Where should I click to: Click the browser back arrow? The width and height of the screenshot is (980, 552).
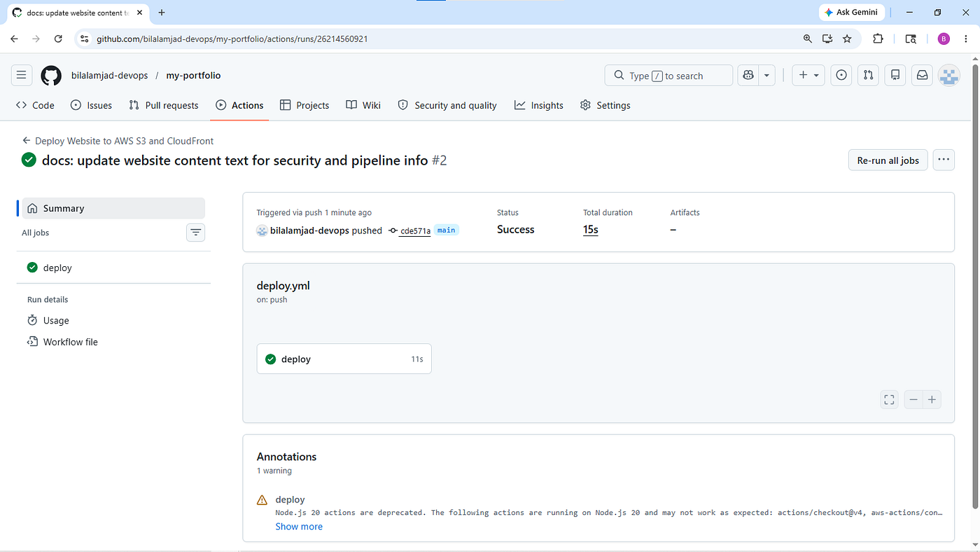tap(14, 39)
